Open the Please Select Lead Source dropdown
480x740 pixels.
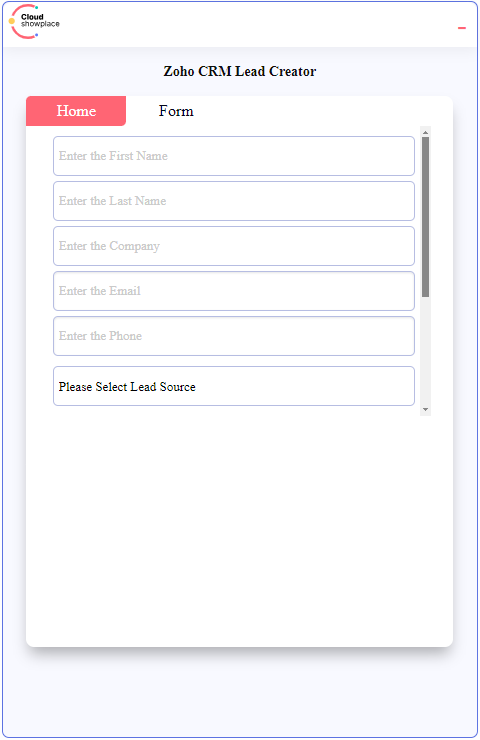[x=234, y=386]
